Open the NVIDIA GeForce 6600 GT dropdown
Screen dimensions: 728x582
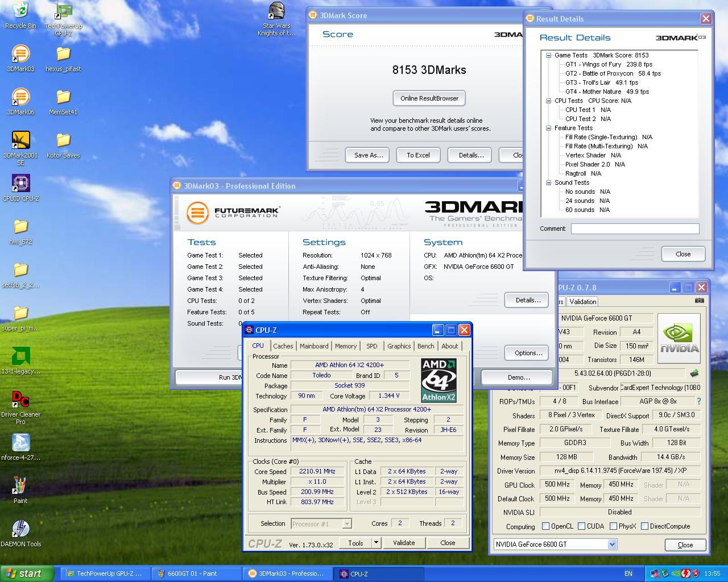pyautogui.click(x=612, y=544)
